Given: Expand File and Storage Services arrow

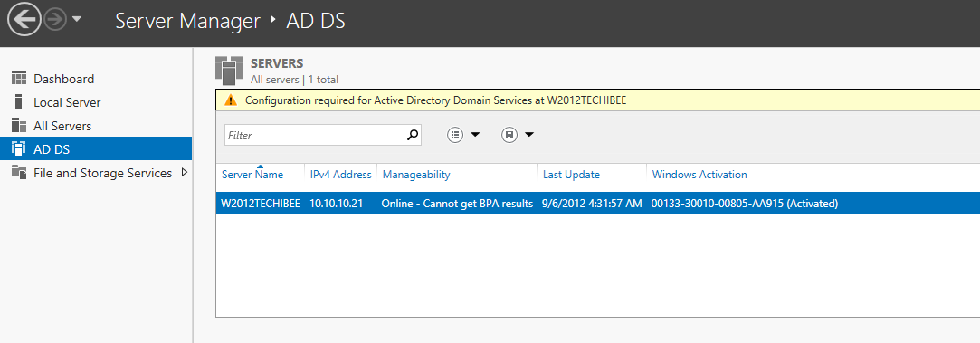Looking at the screenshot, I should pyautogui.click(x=185, y=173).
